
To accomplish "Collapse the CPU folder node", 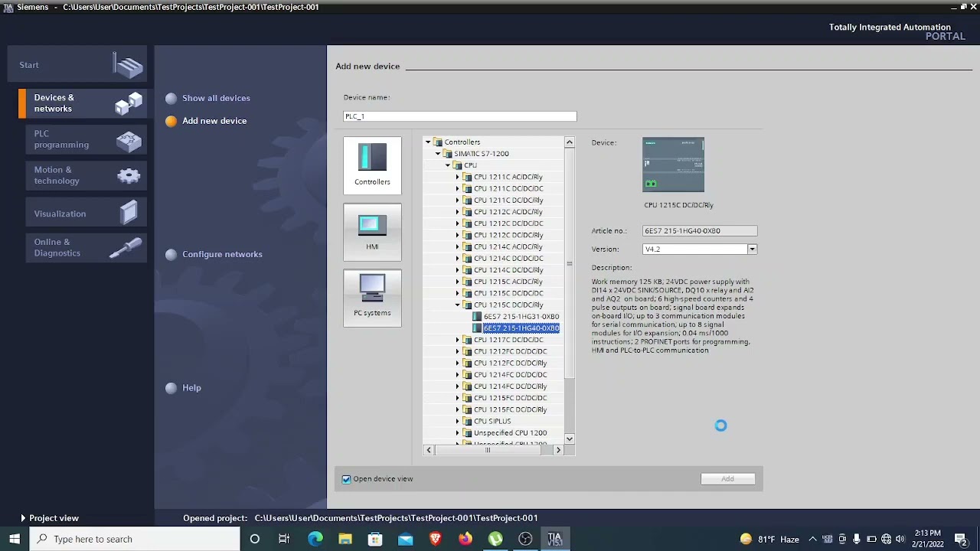I will pos(448,165).
